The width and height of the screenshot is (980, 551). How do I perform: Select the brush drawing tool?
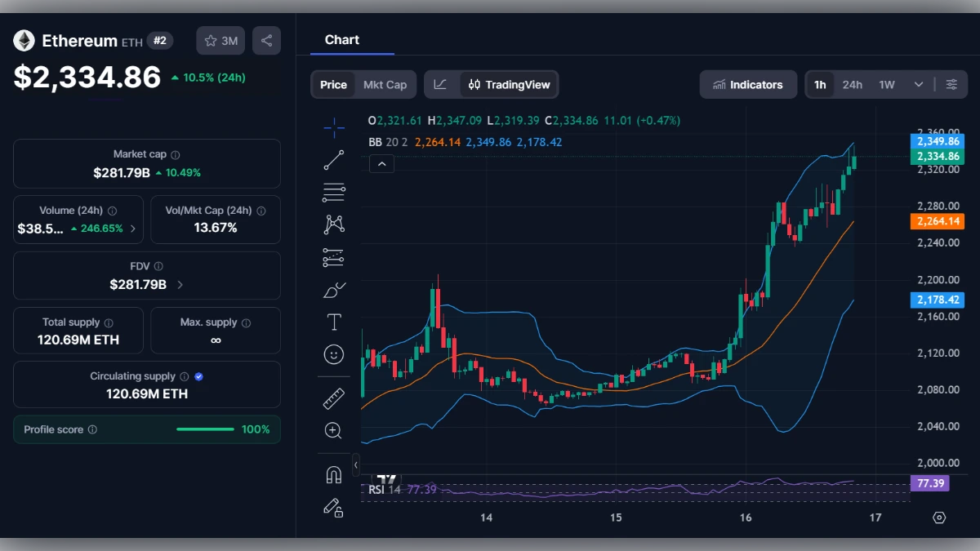coord(334,289)
